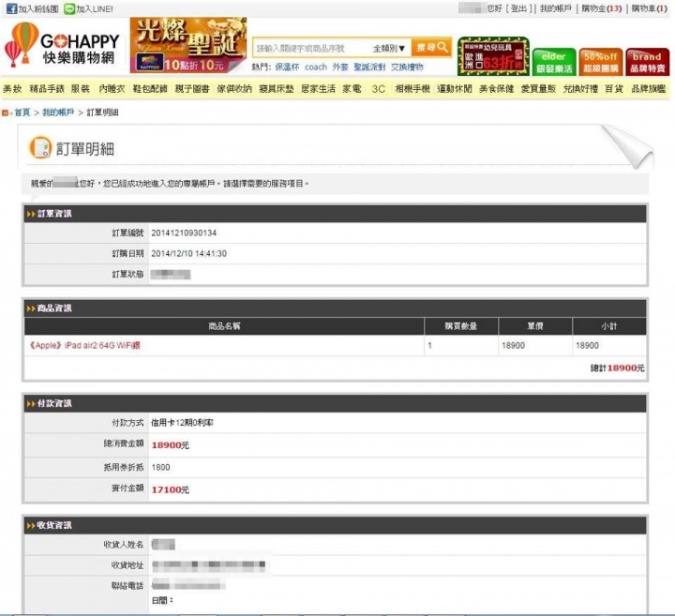Click the 付款資訊 section header
This screenshot has height=616, width=675.
click(335, 404)
